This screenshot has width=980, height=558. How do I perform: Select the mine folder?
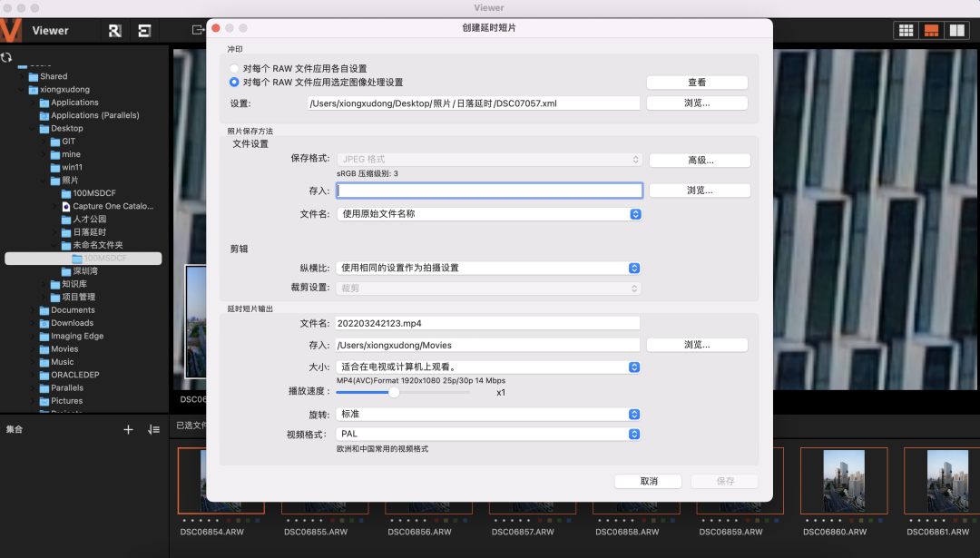pos(71,154)
